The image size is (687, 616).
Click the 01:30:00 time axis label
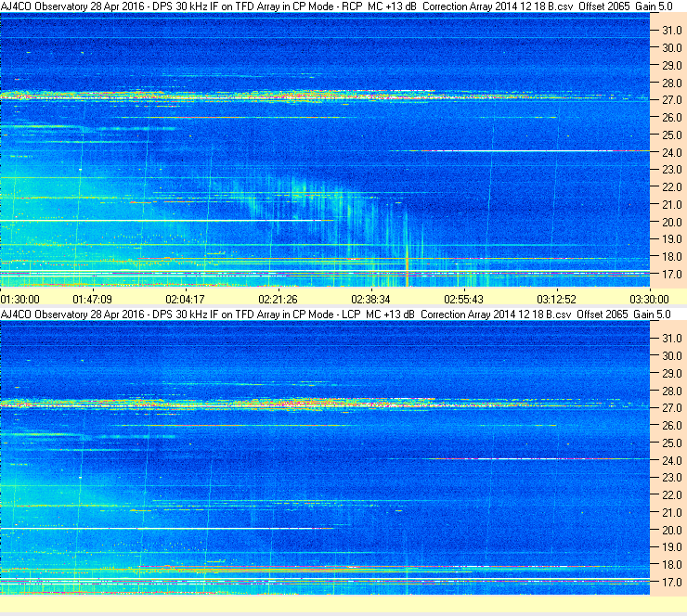[20, 300]
